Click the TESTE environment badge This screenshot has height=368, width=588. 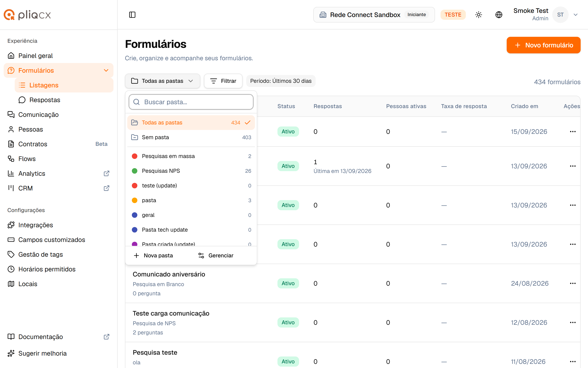click(453, 14)
